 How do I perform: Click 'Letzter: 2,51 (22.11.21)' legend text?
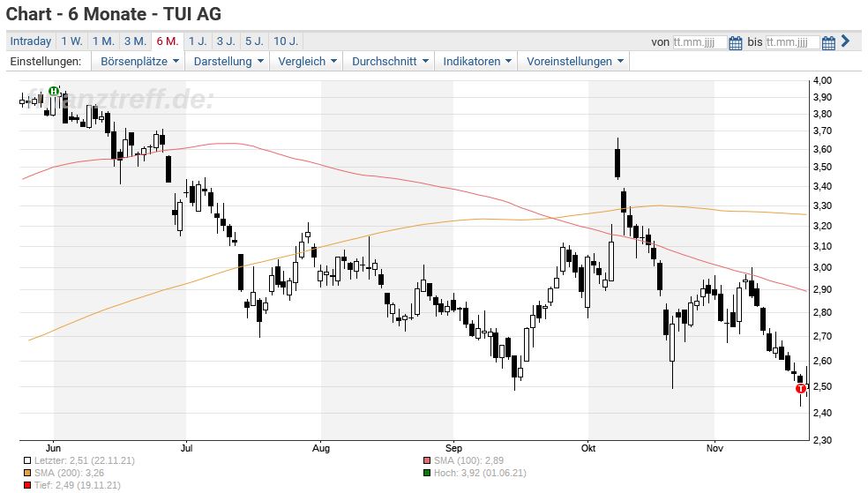84,460
